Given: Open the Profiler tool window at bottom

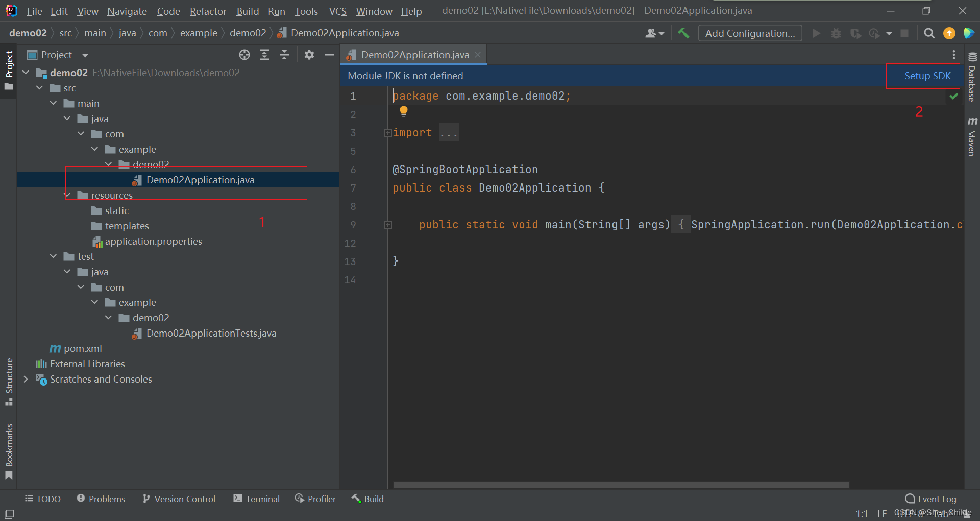Looking at the screenshot, I should (x=315, y=499).
